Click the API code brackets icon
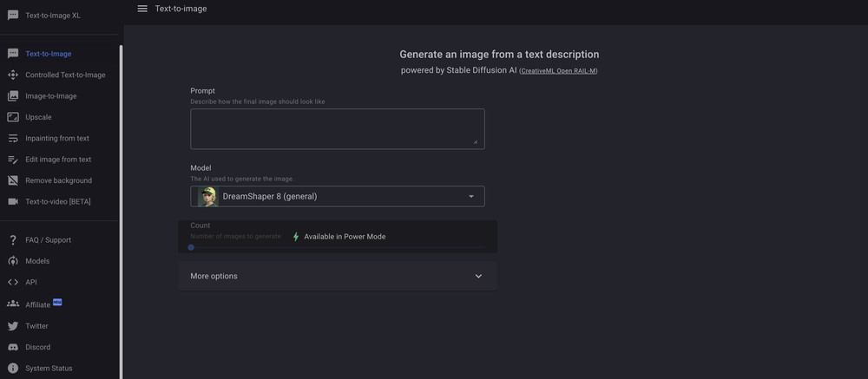 coord(13,282)
